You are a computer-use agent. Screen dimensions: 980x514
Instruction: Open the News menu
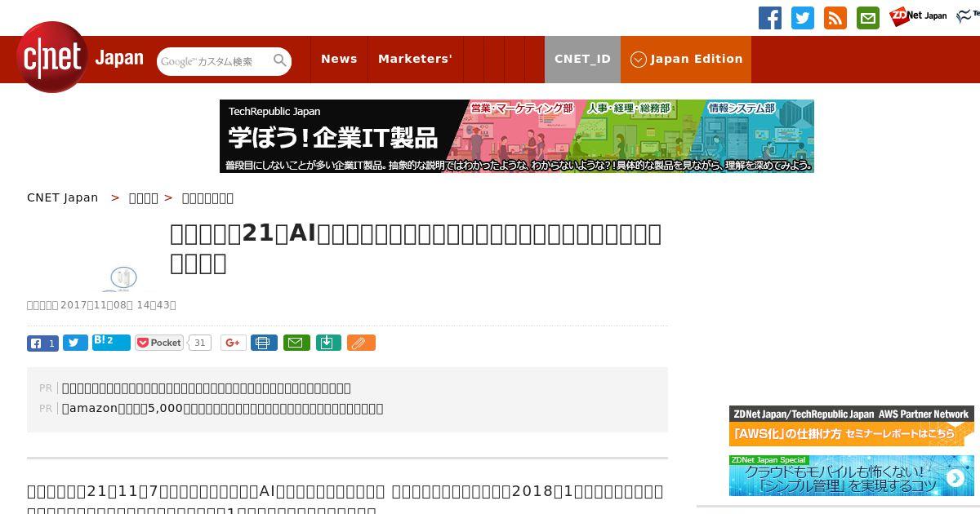click(x=339, y=59)
